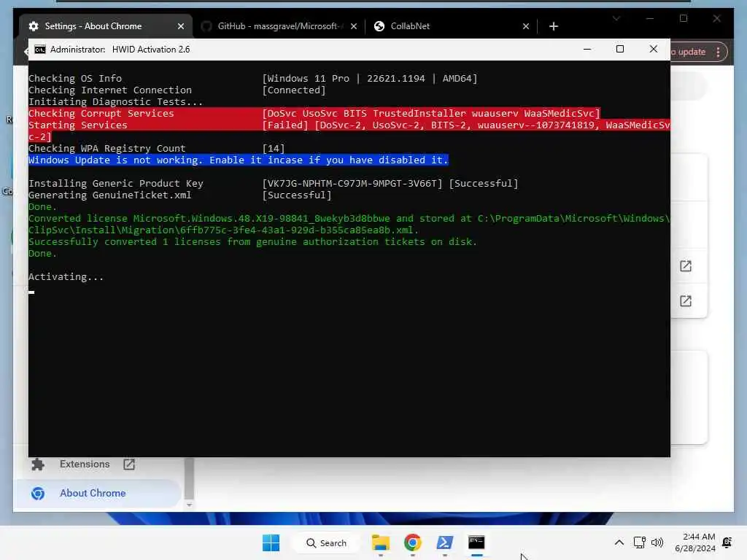
Task: Click the Settings gear favicon
Action: click(34, 26)
